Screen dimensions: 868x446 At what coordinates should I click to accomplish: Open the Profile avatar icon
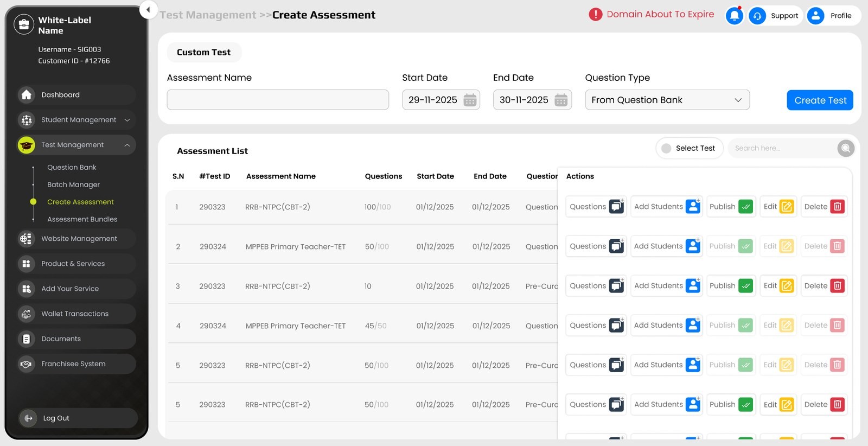(x=815, y=16)
